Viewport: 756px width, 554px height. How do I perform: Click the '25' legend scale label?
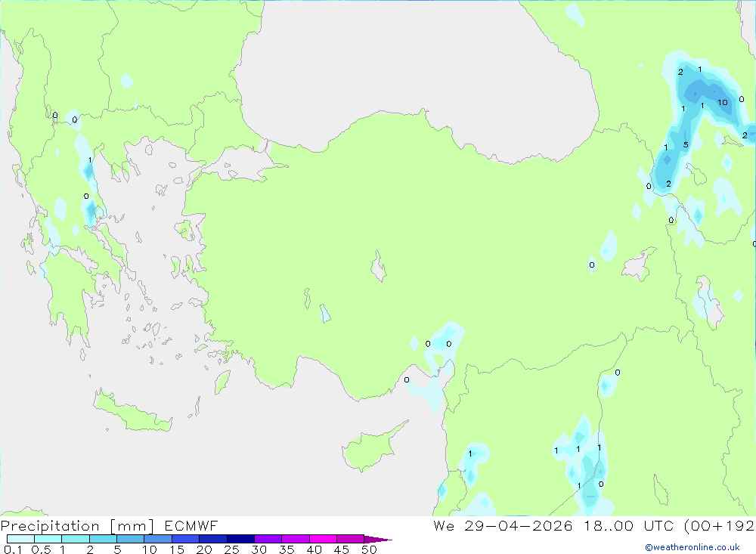click(x=231, y=549)
